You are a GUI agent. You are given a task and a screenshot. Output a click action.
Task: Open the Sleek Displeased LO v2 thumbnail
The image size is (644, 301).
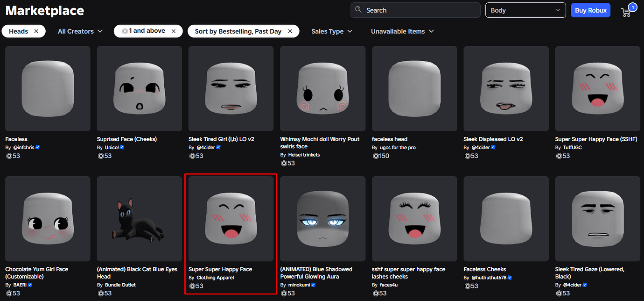click(506, 89)
